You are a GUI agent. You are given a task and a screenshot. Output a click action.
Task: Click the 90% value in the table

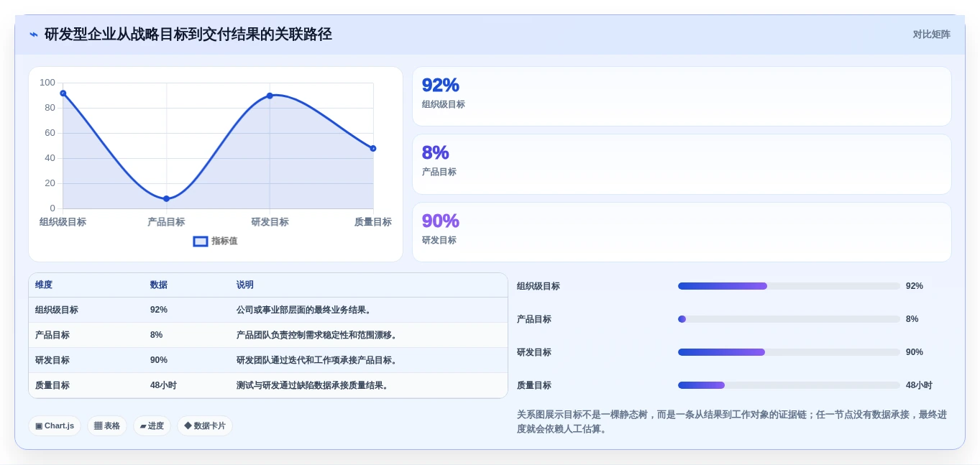tap(159, 360)
